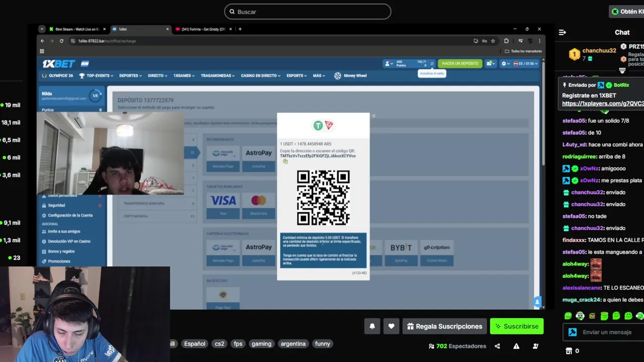Open the messages envelope dropdown in 1xBet
This screenshot has width=644, height=362.
490,64
